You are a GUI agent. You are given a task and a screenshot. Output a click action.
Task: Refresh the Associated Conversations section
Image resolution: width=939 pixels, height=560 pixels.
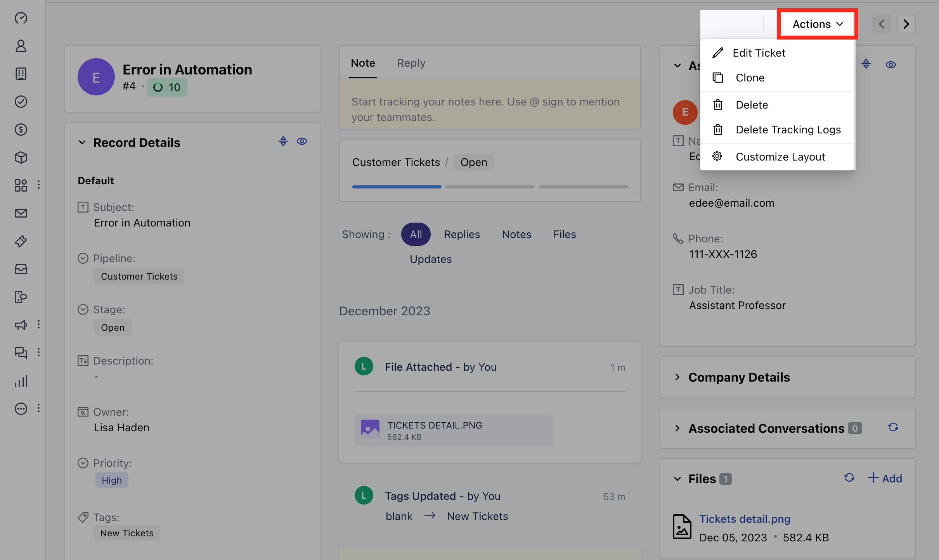coord(893,427)
